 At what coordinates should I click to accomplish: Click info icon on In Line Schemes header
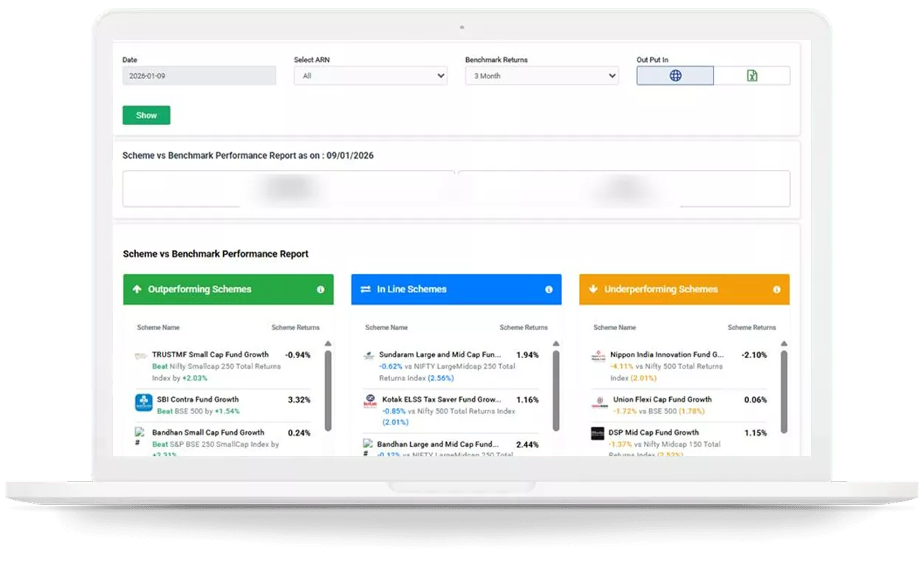click(549, 289)
